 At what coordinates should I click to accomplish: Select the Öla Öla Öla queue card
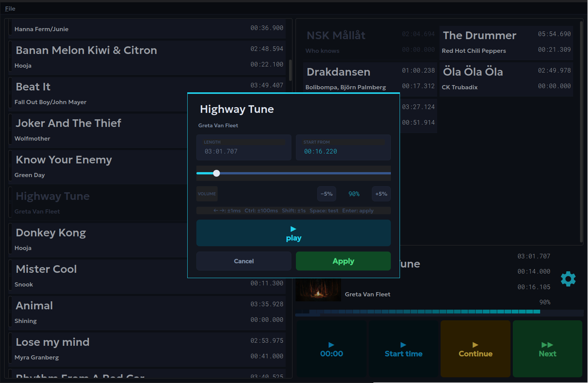click(506, 79)
